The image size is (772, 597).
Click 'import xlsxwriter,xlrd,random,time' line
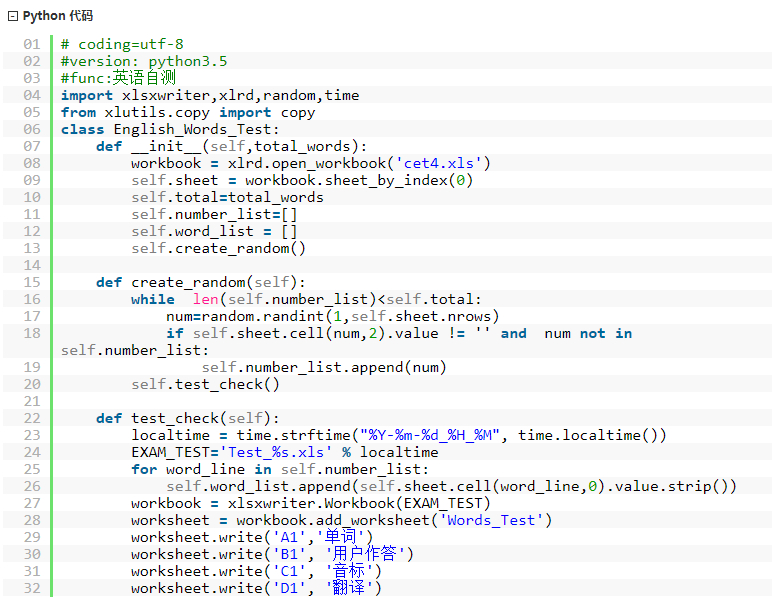point(210,95)
